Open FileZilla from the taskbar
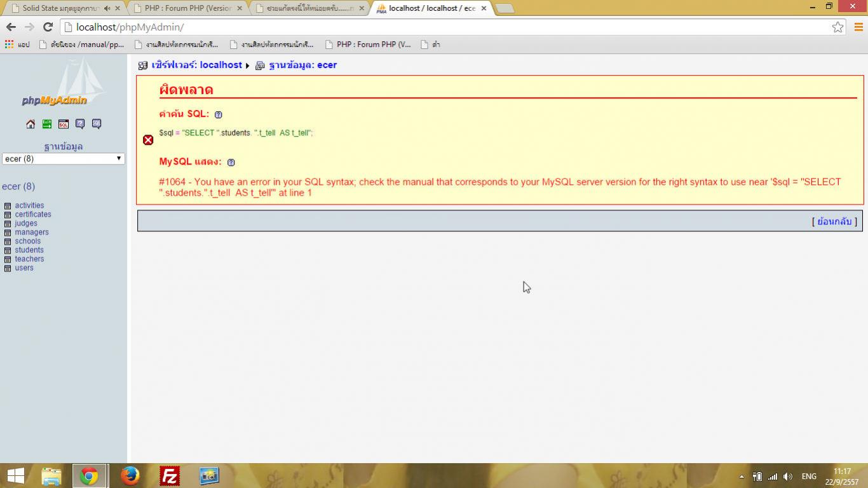 point(170,475)
